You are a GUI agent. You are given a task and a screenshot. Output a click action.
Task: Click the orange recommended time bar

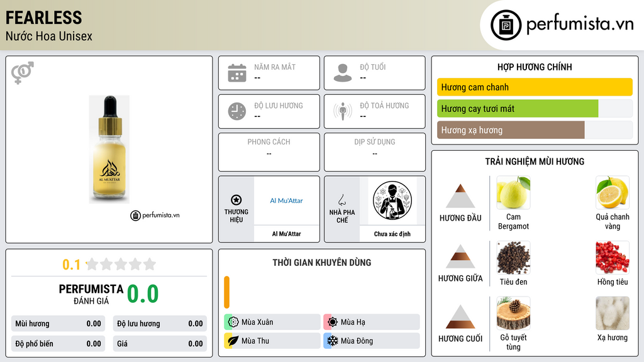(x=226, y=292)
